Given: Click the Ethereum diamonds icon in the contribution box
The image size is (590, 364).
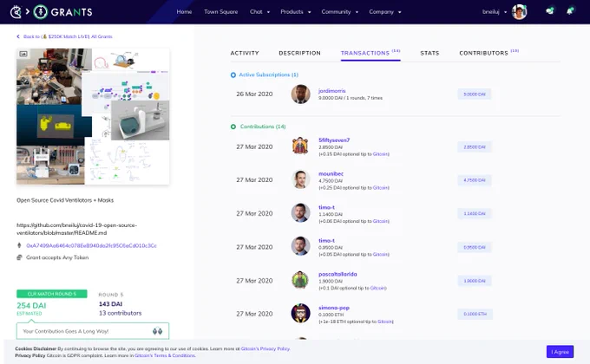Looking at the screenshot, I should pyautogui.click(x=157, y=331).
